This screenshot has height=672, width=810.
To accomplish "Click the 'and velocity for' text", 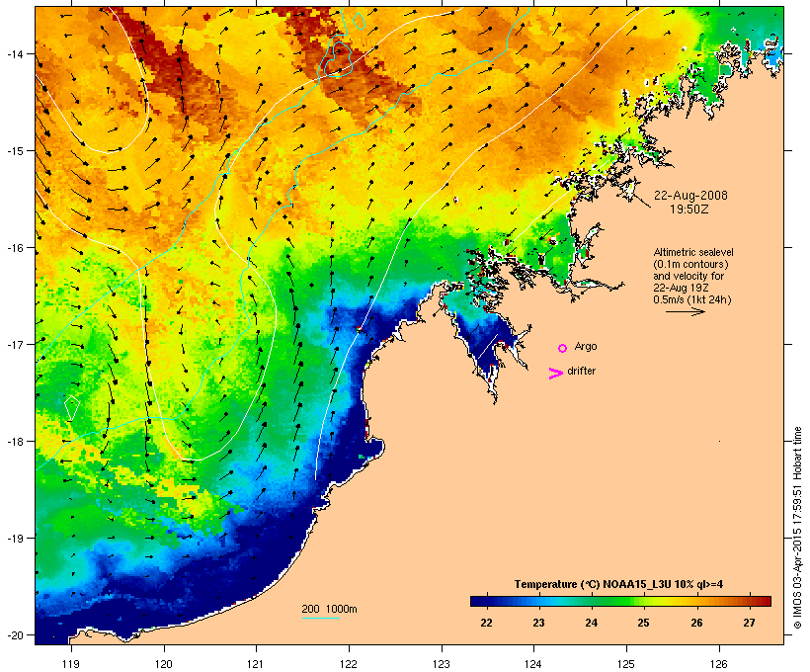I will pos(688,276).
